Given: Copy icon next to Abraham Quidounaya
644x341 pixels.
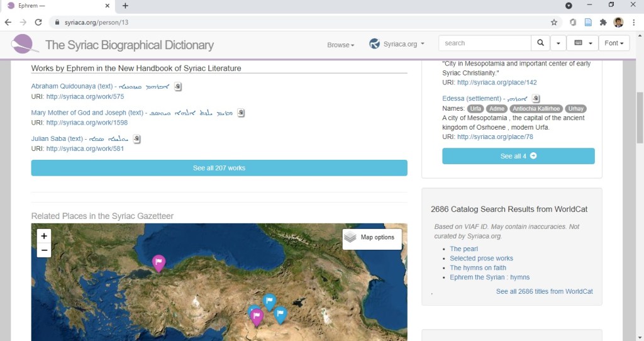Looking at the screenshot, I should coord(178,86).
